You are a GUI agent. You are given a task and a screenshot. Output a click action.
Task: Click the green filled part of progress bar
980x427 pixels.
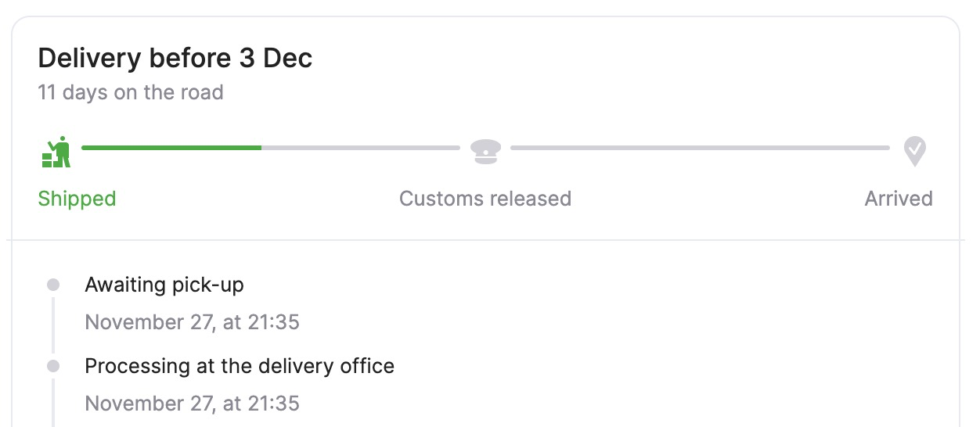(171, 147)
